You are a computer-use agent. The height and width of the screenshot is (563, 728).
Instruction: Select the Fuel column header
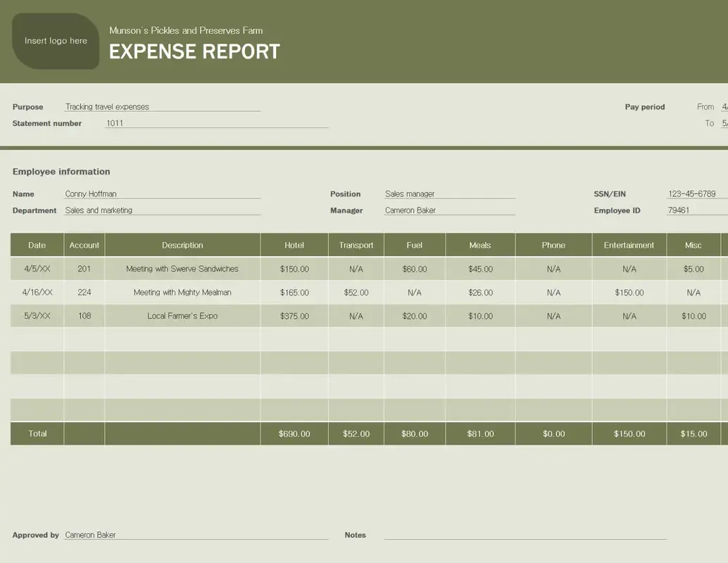pyautogui.click(x=415, y=245)
